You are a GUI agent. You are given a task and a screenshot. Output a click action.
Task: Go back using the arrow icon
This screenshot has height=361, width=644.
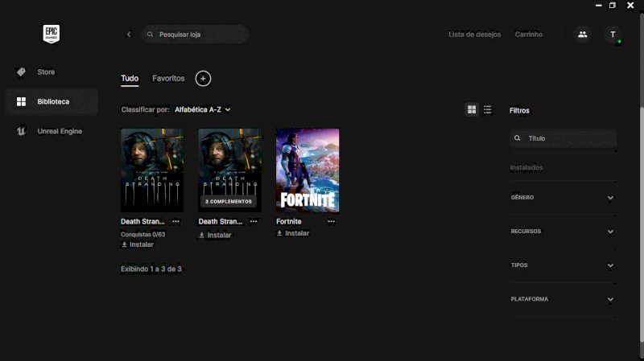tap(129, 35)
